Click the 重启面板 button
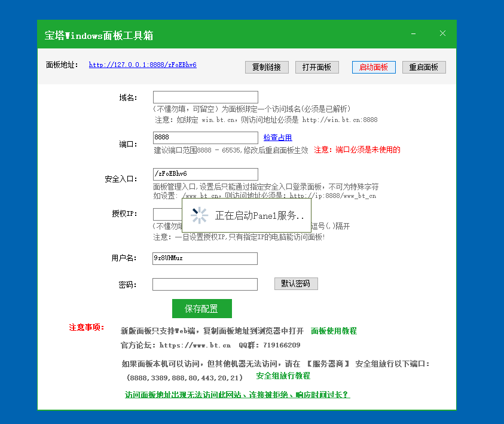Viewport: 504px width, 424px height. tap(424, 67)
